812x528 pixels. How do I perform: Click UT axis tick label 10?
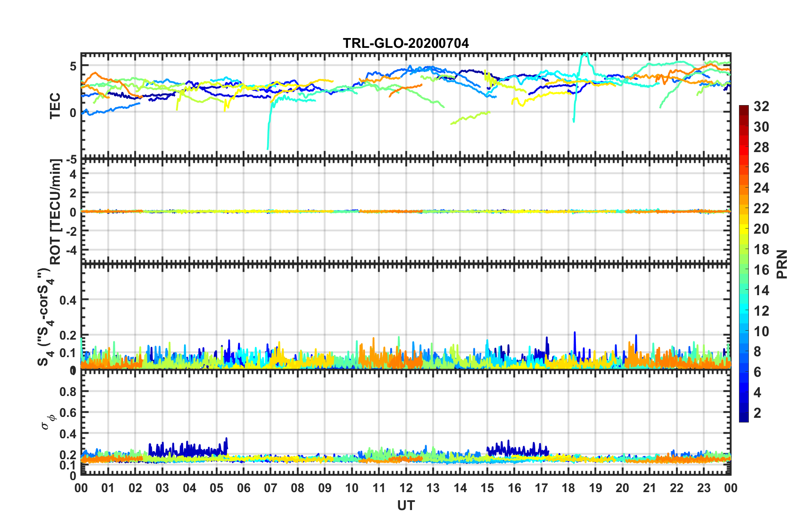point(352,488)
